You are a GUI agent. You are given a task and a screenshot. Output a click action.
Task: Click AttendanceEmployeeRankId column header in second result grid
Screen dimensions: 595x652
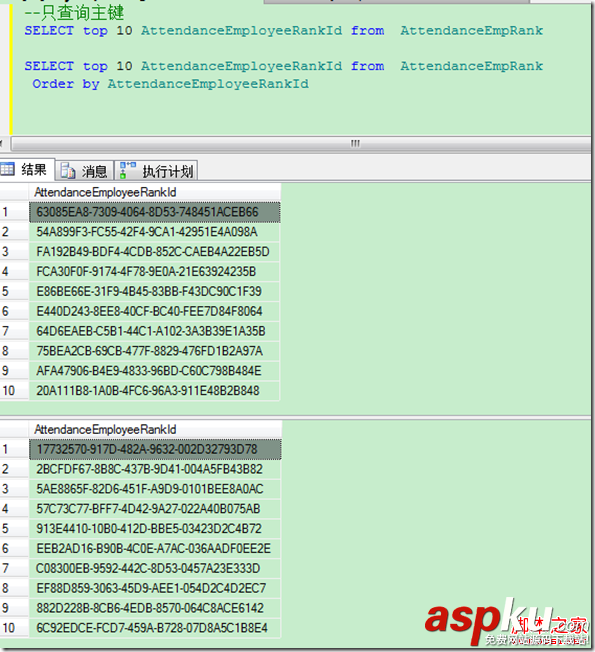[155, 429]
